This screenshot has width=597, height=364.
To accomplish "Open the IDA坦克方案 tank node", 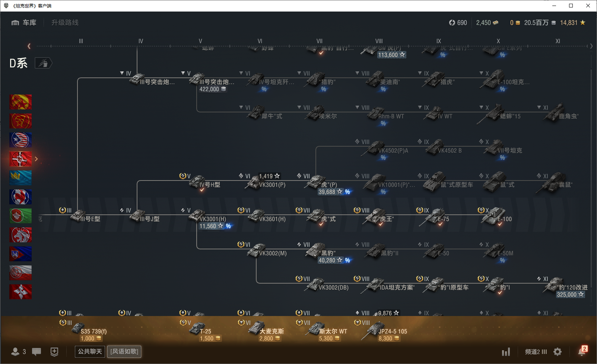I will point(388,285).
